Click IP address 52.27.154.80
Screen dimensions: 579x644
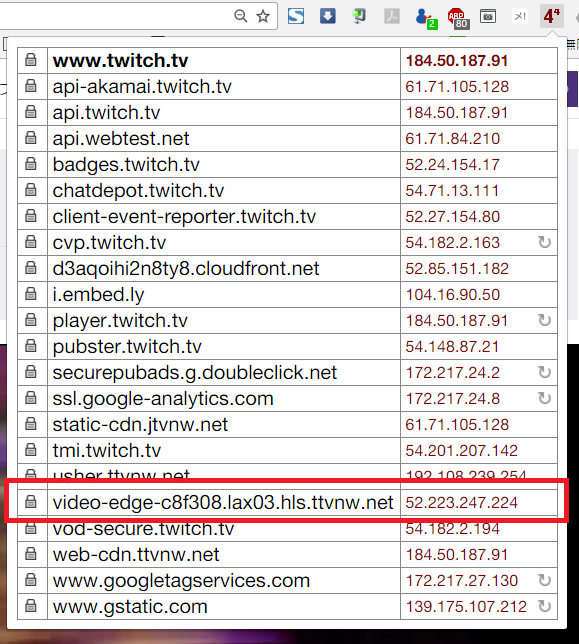453,217
